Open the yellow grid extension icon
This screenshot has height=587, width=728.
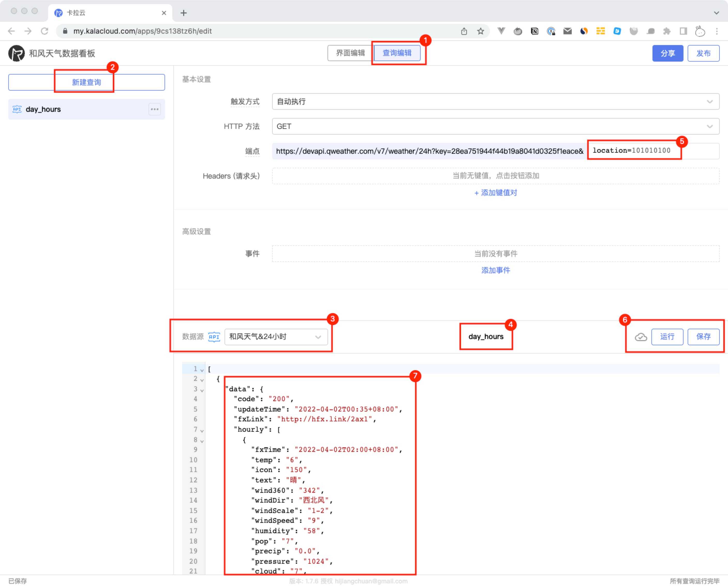click(600, 31)
